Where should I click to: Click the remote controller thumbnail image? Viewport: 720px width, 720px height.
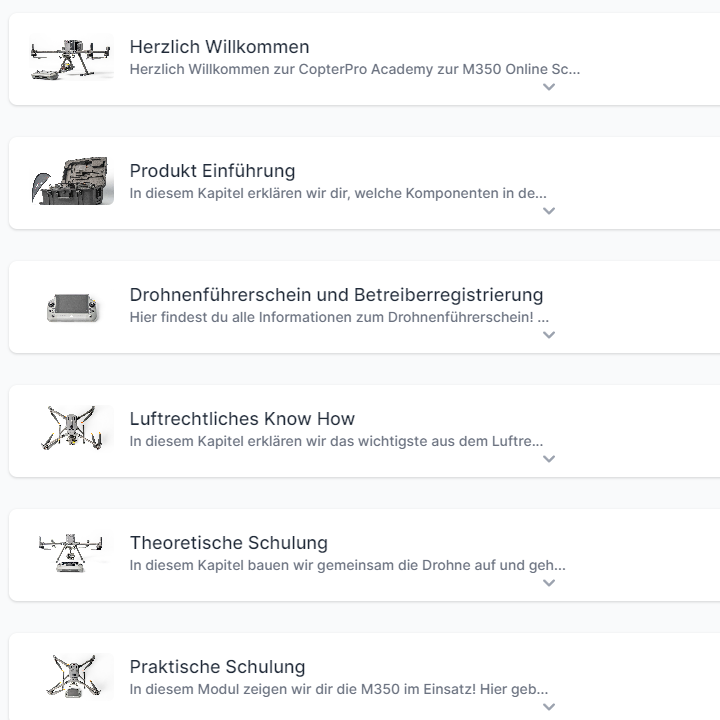click(72, 306)
